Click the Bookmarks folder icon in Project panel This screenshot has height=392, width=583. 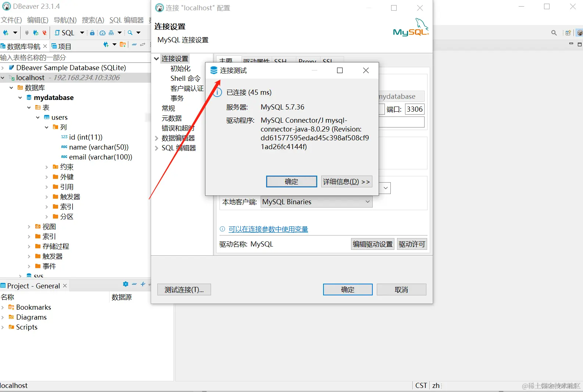[x=11, y=307]
